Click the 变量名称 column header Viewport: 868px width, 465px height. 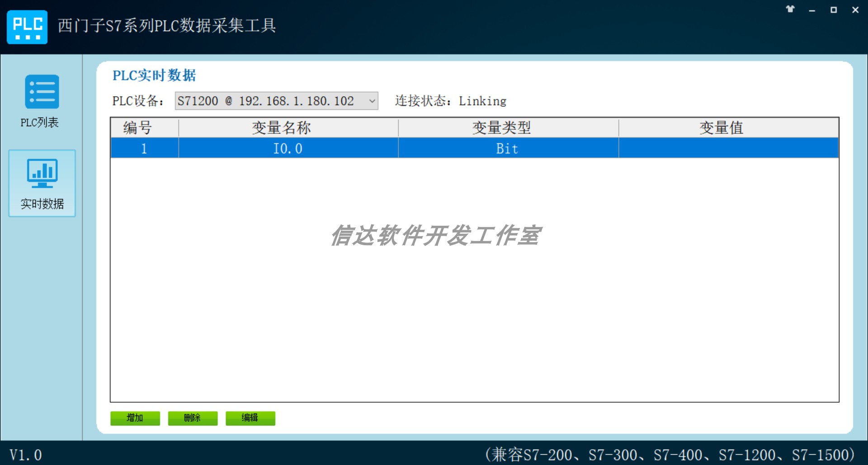(288, 128)
